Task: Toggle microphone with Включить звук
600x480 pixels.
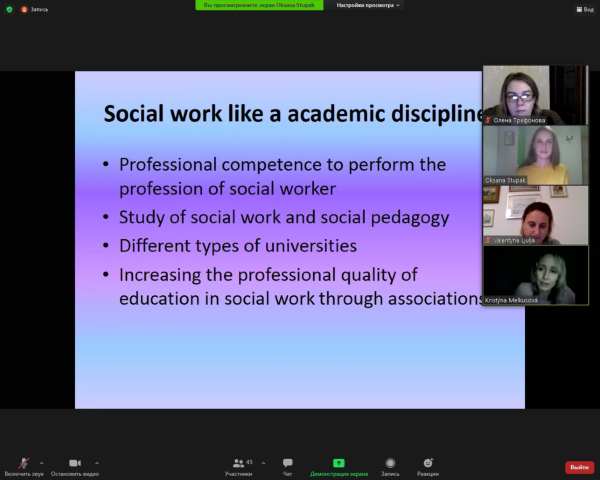Action: tap(24, 466)
